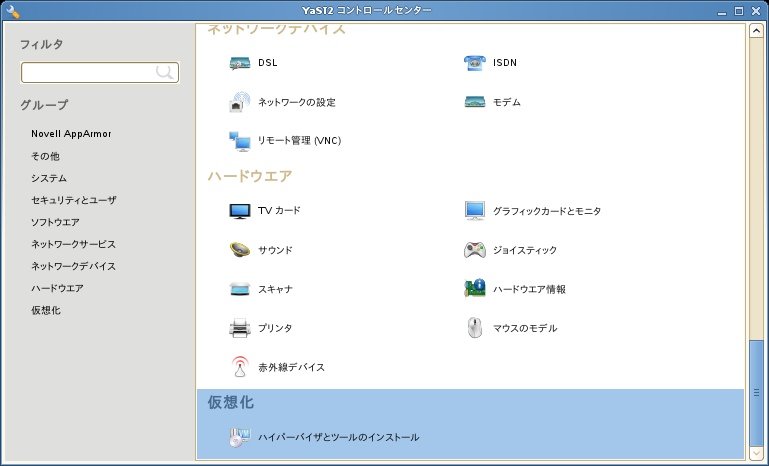
Task: Click the ネットワークの設定 label
Action: pos(297,102)
